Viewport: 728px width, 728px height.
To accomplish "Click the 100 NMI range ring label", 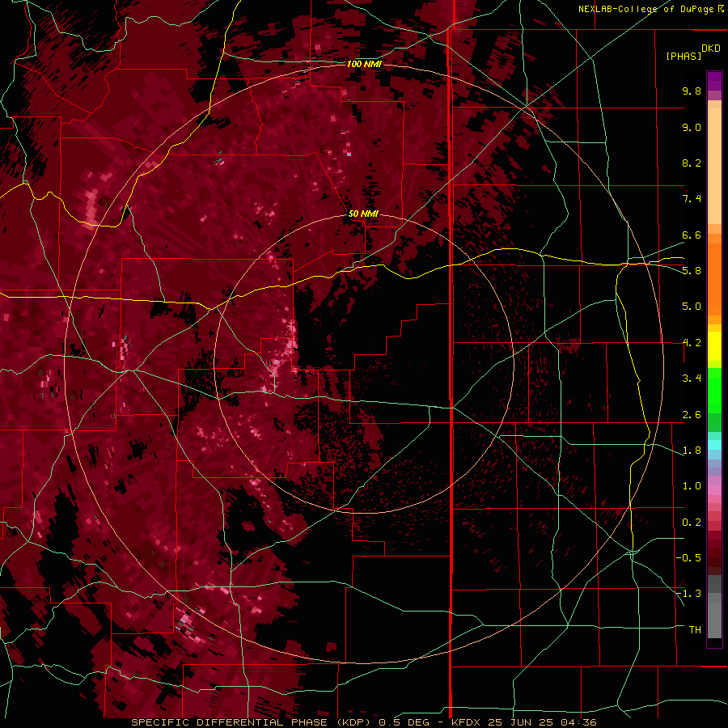I will click(364, 64).
